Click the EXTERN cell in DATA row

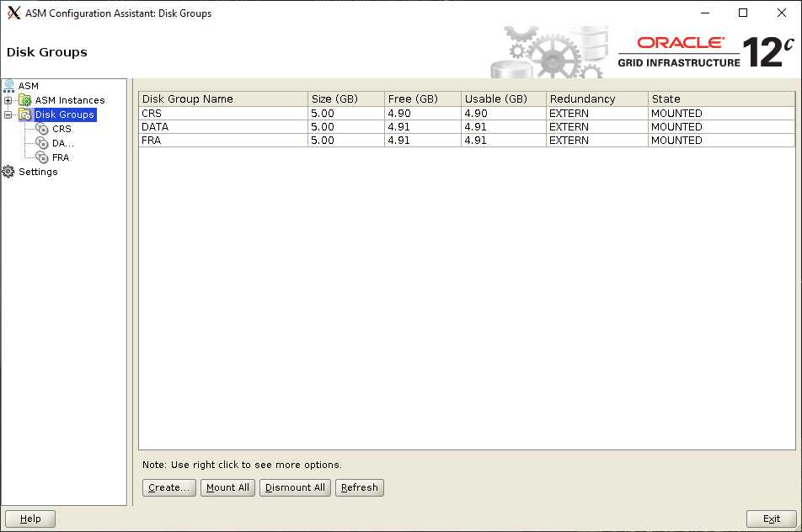coord(597,127)
